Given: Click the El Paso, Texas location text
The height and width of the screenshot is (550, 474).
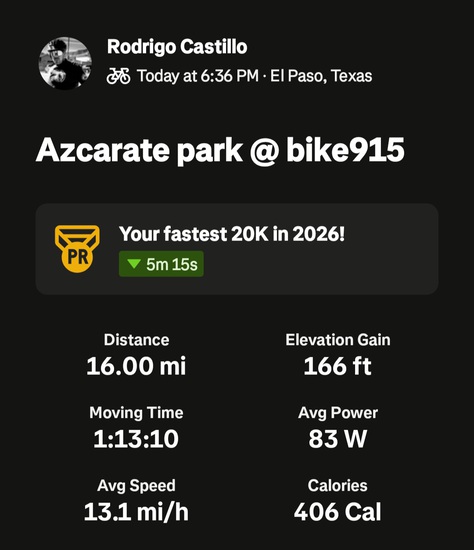Looking at the screenshot, I should click(321, 76).
